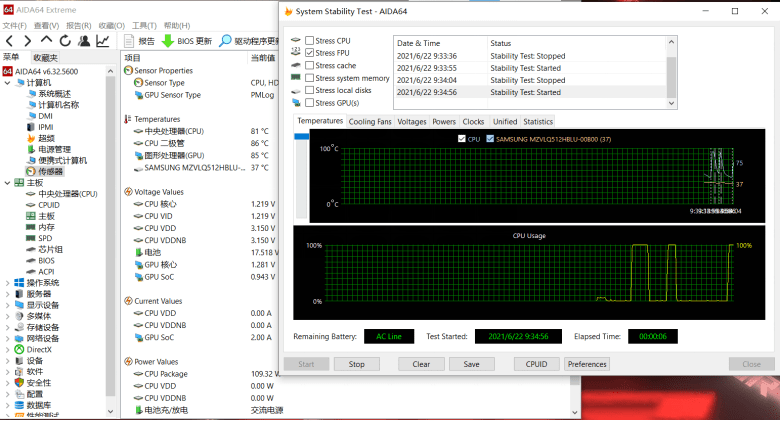The height and width of the screenshot is (421, 780).
Task: Open the graph chart toolbar icon
Action: 103,41
